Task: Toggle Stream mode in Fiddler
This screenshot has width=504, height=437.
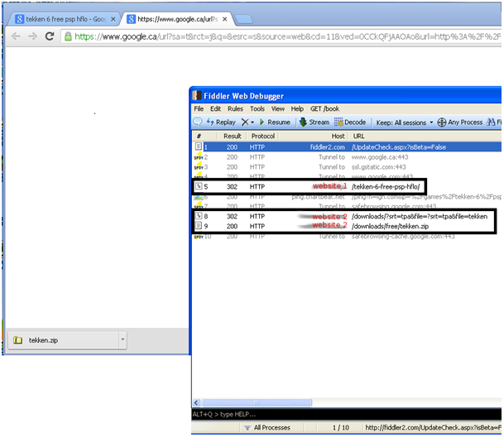Action: (x=314, y=122)
